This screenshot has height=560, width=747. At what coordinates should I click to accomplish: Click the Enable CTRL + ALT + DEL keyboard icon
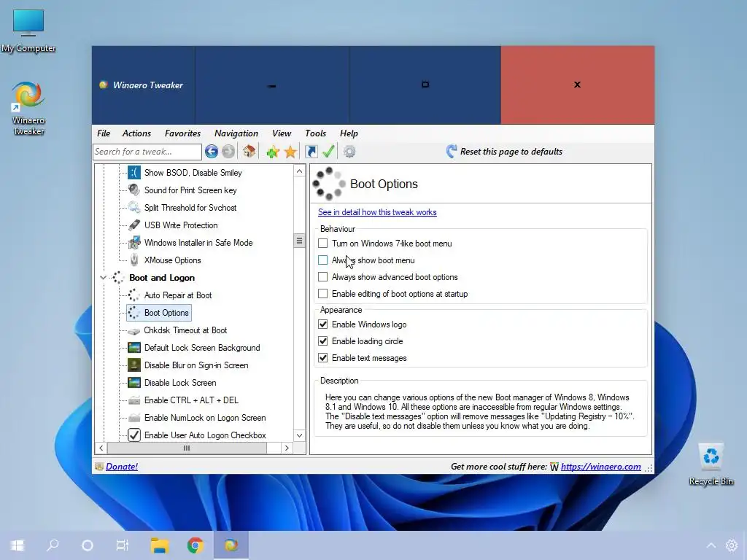coord(134,400)
